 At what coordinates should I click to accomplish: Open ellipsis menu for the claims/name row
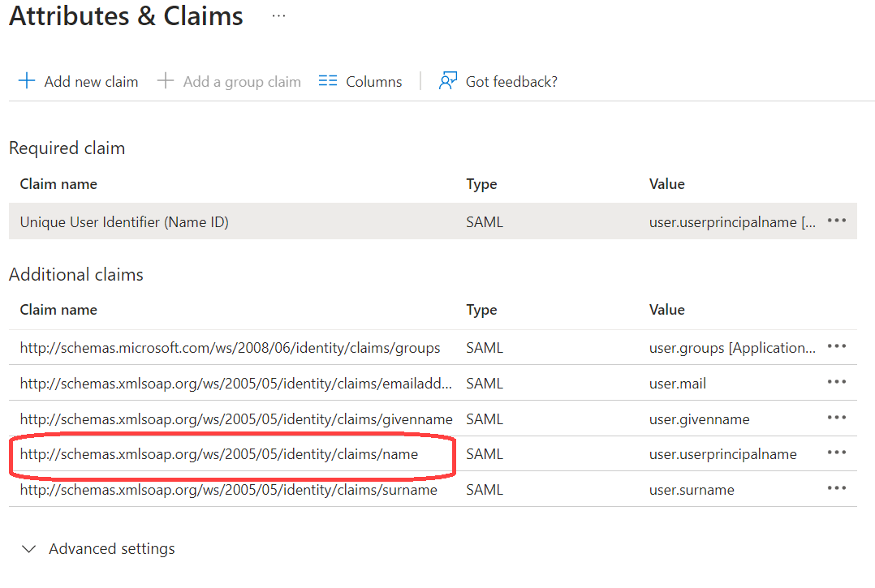coord(836,453)
